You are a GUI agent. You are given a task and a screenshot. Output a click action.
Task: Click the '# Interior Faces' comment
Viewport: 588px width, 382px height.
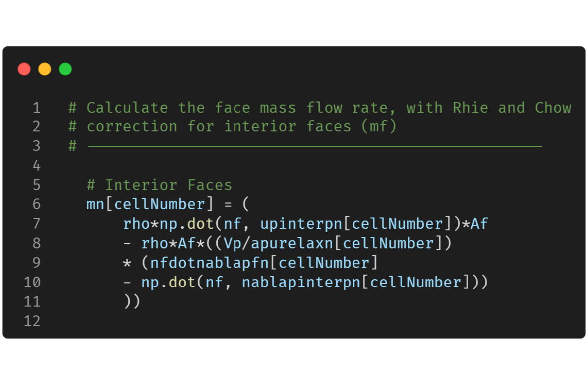click(159, 185)
